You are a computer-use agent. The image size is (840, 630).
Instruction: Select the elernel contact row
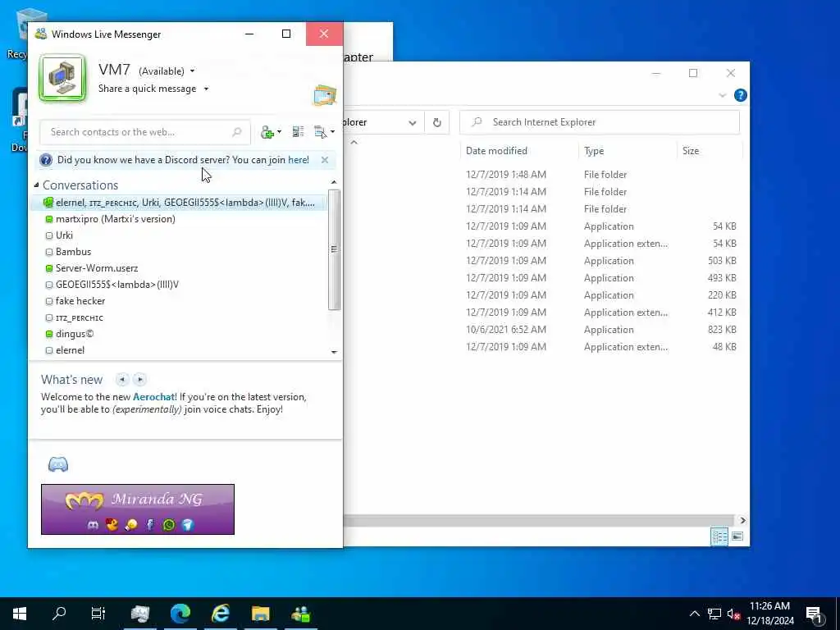180,350
